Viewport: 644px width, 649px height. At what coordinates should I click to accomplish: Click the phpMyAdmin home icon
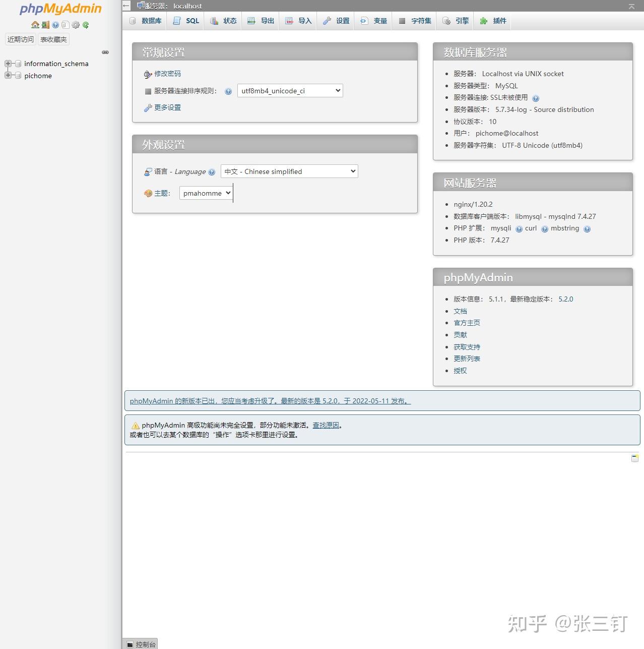pyautogui.click(x=36, y=25)
